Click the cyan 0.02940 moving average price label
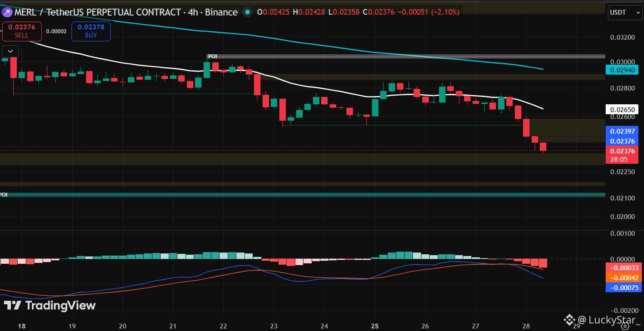Image resolution: width=644 pixels, height=331 pixels. (x=622, y=69)
